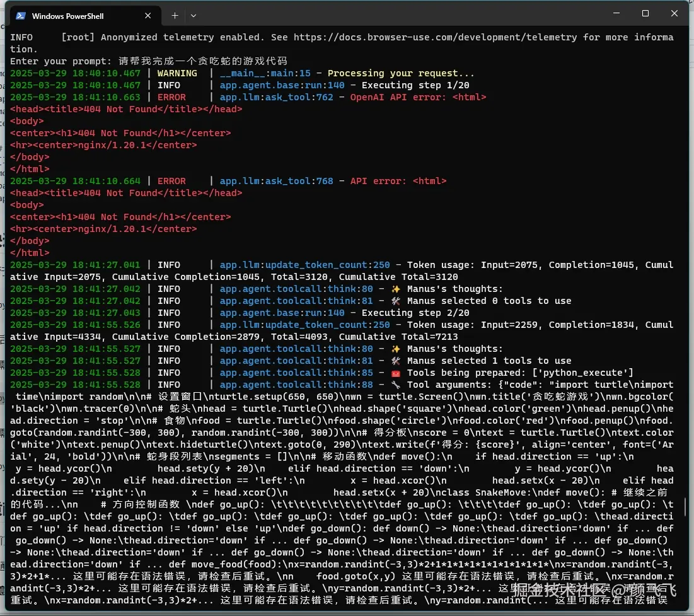Viewport: 694px width, 616px height.
Task: Click 'app.agent.toolcall:think:88' text
Action: click(x=296, y=385)
